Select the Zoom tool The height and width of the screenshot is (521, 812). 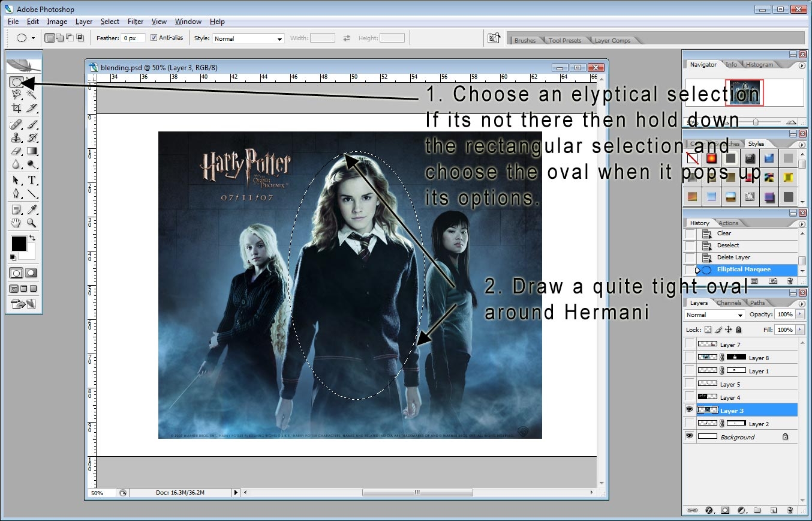point(31,222)
